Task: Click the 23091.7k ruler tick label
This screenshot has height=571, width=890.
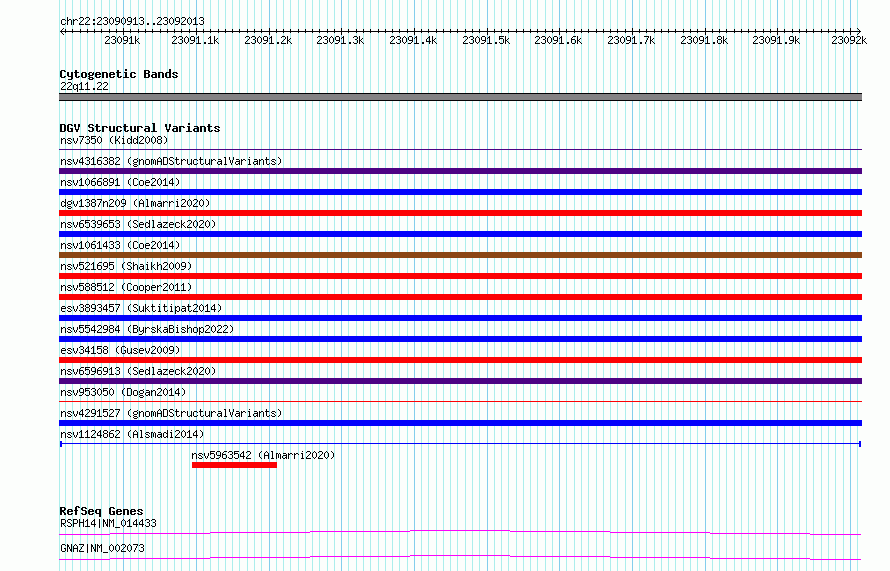Action: click(631, 40)
